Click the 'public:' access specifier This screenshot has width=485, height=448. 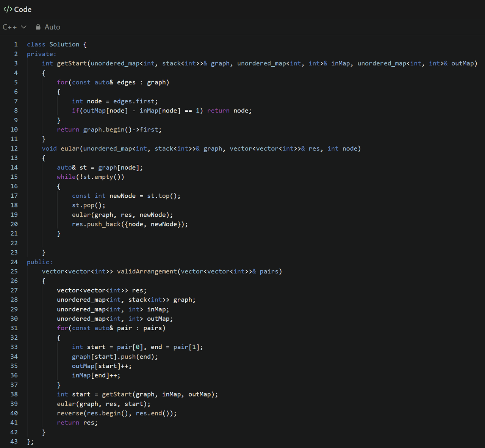tap(39, 262)
